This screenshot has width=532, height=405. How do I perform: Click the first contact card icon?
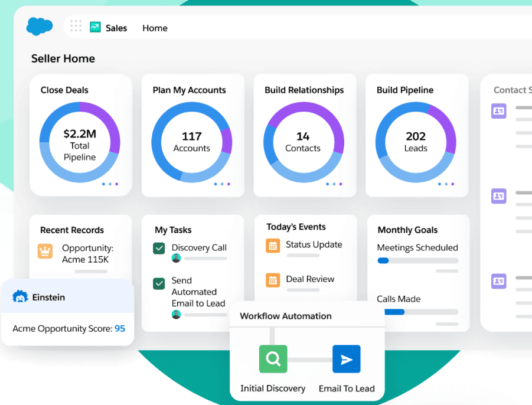click(x=499, y=111)
